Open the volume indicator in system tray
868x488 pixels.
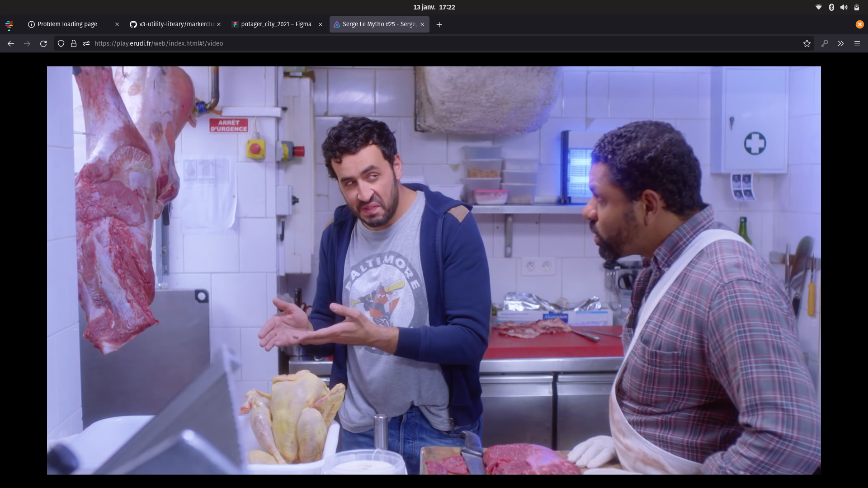(x=844, y=7)
